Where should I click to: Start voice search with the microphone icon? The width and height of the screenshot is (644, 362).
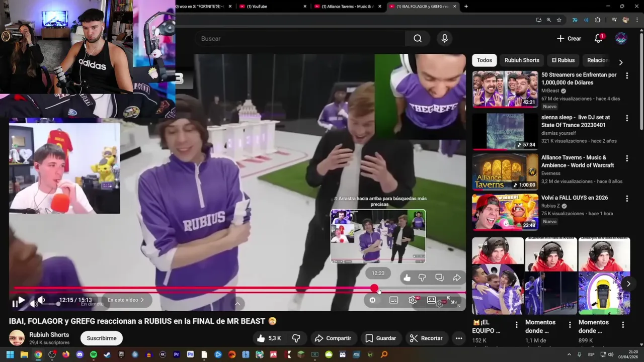click(x=444, y=39)
